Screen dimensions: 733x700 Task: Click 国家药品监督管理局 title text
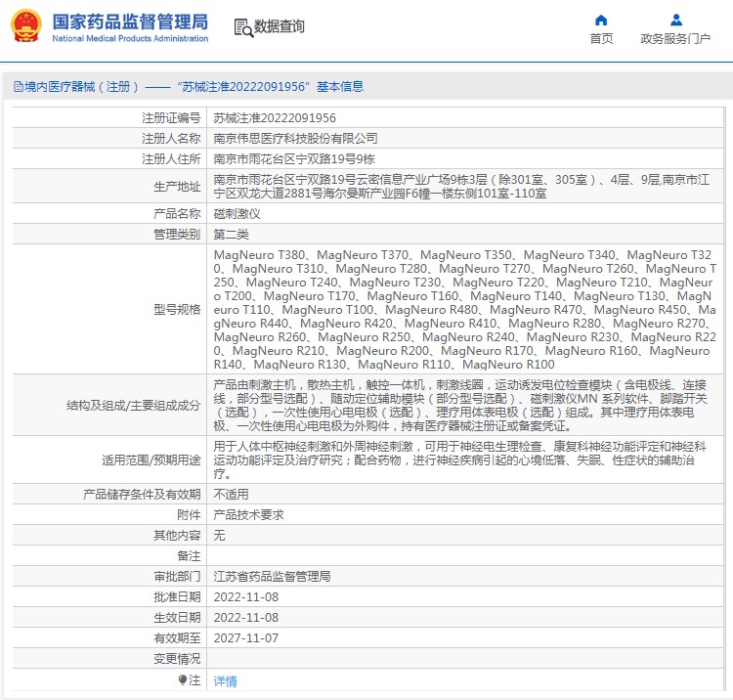(x=130, y=22)
